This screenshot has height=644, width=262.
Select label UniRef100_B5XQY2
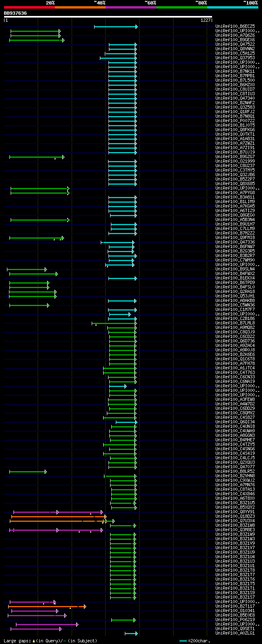(x=235, y=508)
